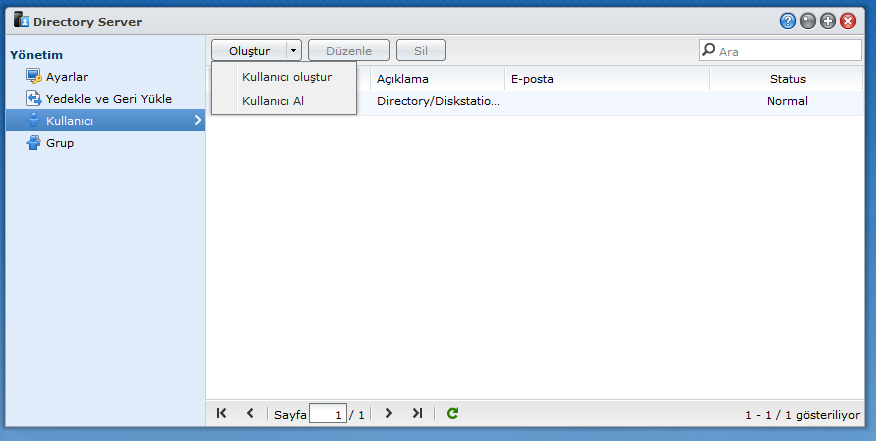Go to the previous page arrow

point(250,413)
